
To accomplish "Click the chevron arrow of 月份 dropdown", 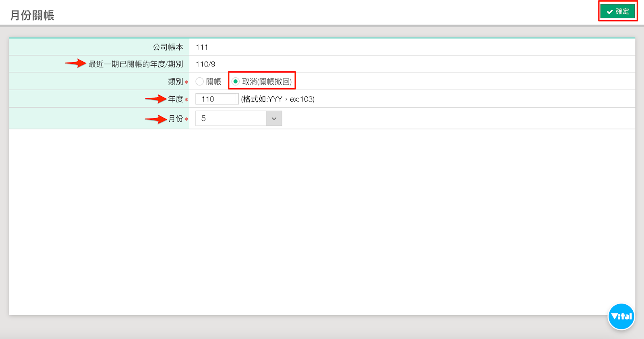I will [274, 119].
